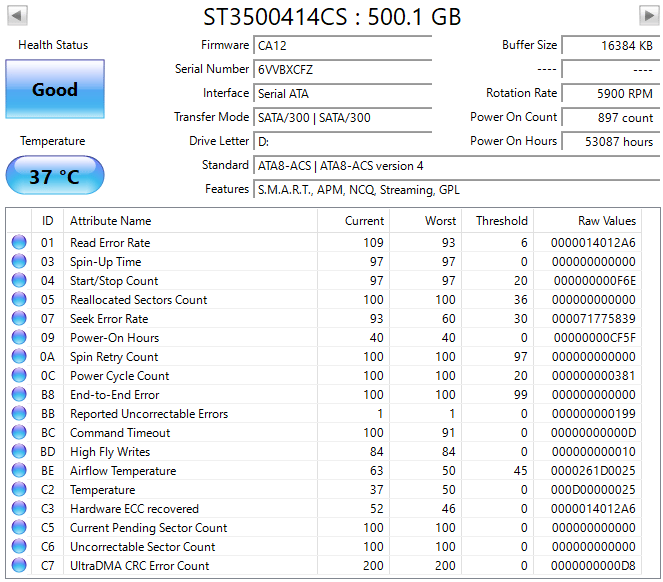Select raw value 000D00000025
663x582 pixels.
tap(593, 490)
